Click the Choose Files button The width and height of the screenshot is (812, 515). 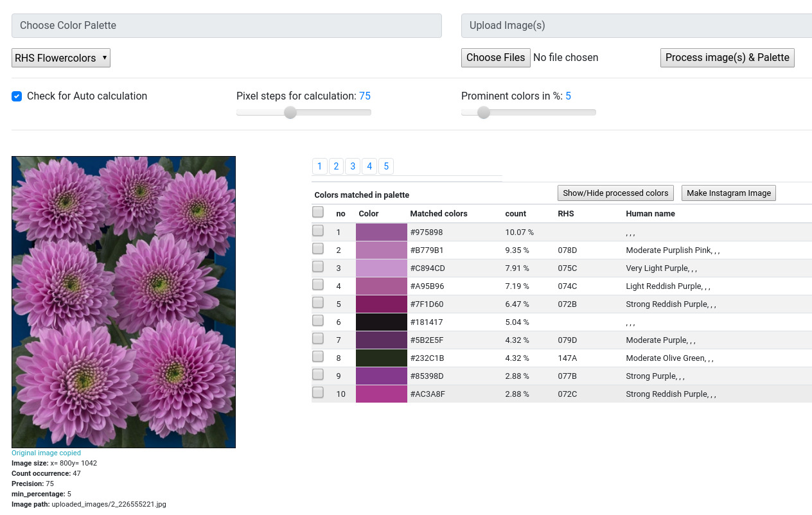click(x=495, y=58)
